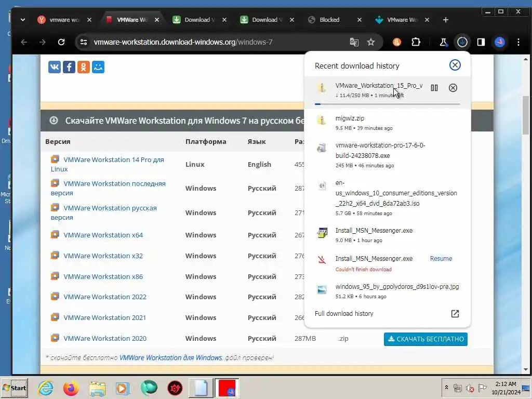Open a new browser tab
The height and width of the screenshot is (399, 532).
(445, 20)
